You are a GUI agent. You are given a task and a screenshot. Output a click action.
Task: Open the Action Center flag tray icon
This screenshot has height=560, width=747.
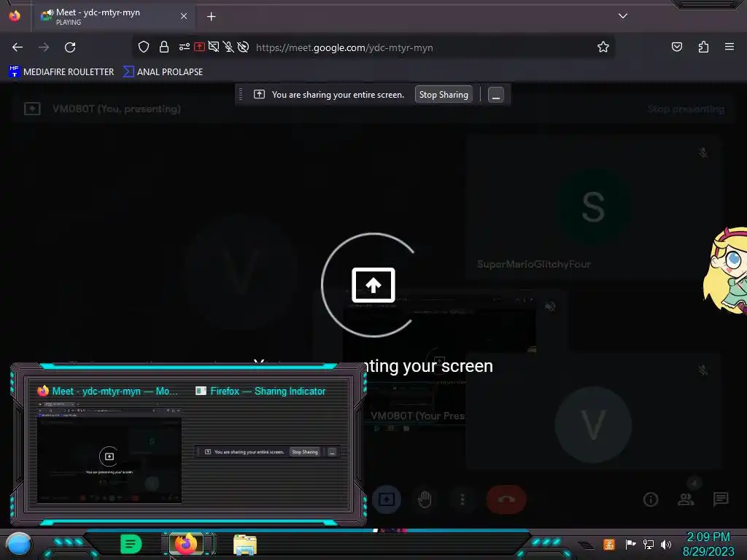630,544
